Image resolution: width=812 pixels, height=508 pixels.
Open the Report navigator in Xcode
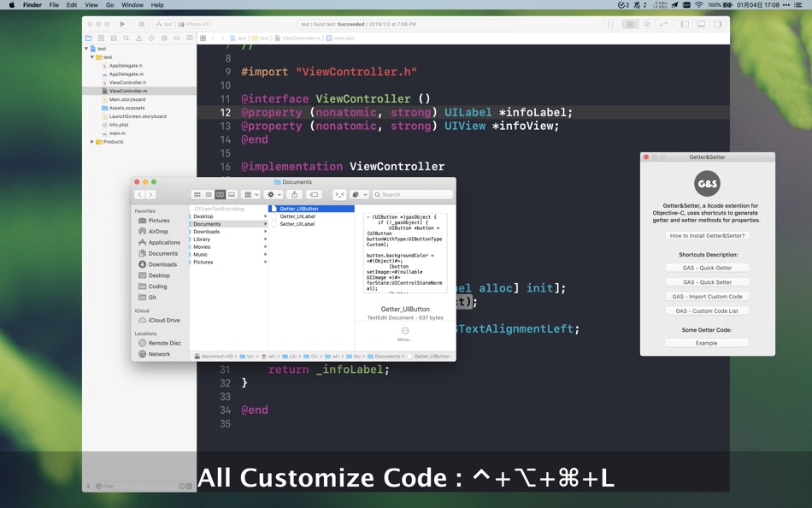click(x=190, y=38)
